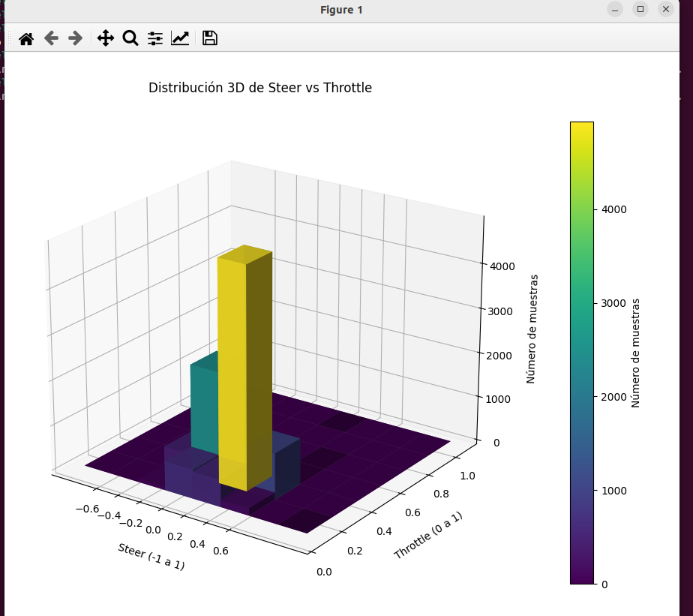The height and width of the screenshot is (616, 693).
Task: Enable the zoom-to-rectangle tool
Action: pos(130,38)
